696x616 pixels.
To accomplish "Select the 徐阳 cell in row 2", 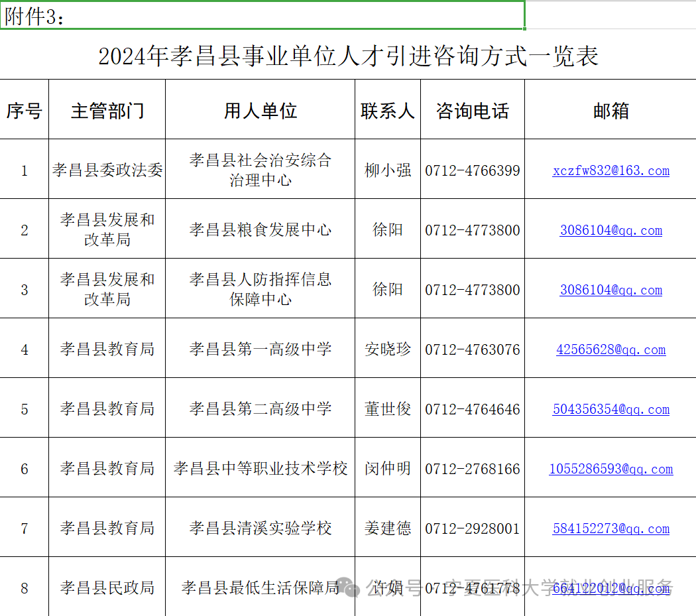I will (388, 229).
